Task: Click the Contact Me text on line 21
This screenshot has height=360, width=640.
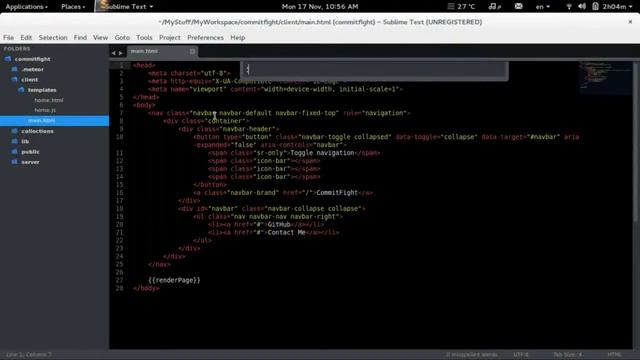Action: [287, 232]
